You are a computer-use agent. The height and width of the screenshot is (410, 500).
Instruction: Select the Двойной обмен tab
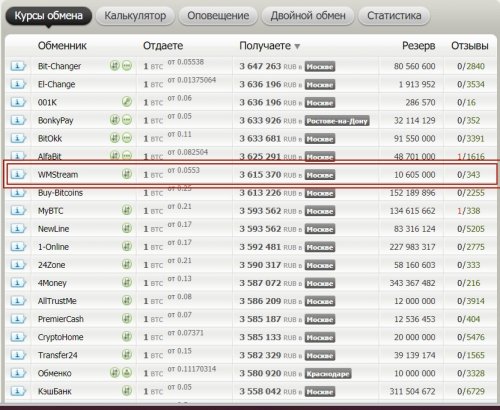[308, 16]
